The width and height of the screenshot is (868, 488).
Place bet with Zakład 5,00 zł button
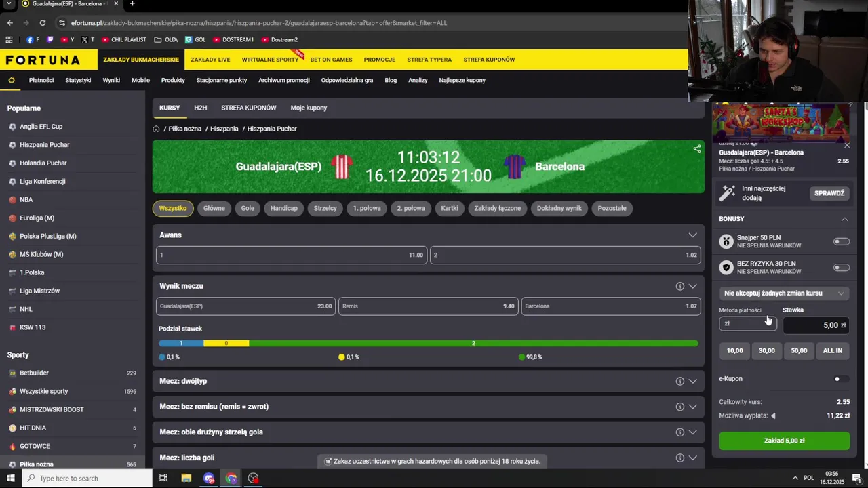784,441
